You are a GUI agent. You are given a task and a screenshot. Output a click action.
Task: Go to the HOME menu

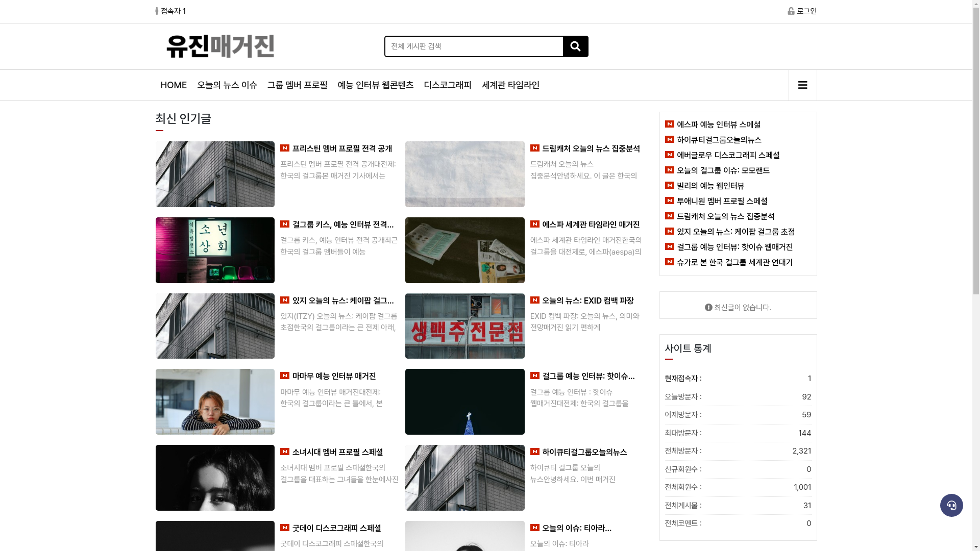(174, 85)
